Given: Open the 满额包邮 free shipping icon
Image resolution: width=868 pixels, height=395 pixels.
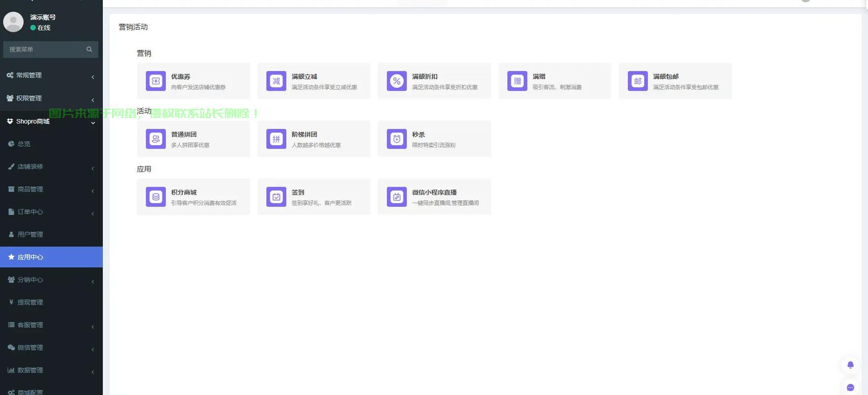Looking at the screenshot, I should [x=638, y=81].
